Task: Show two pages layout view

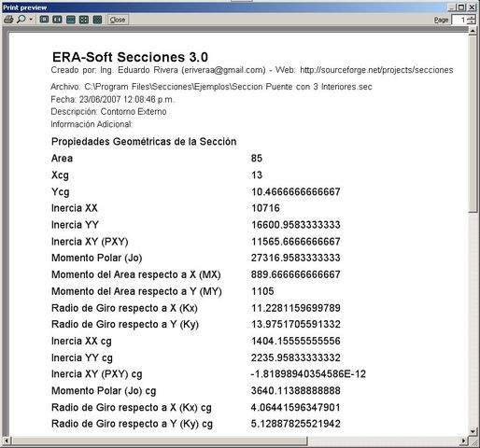Action: click(57, 20)
